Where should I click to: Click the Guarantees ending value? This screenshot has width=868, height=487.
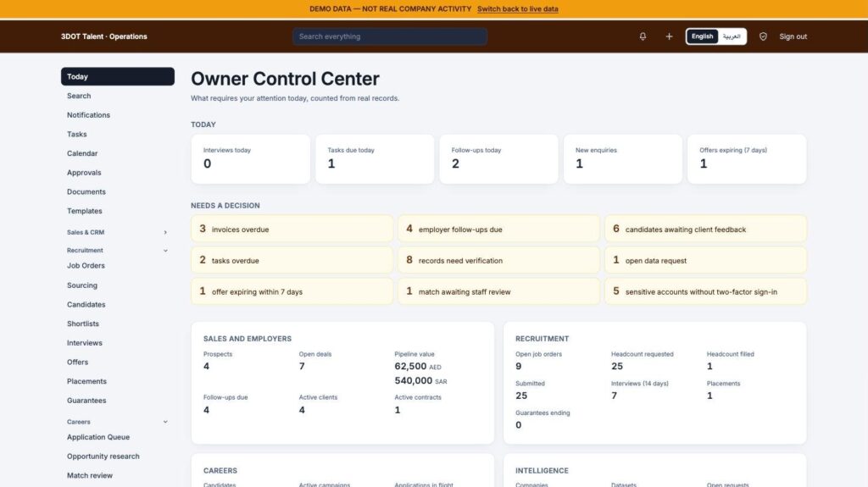tap(519, 425)
